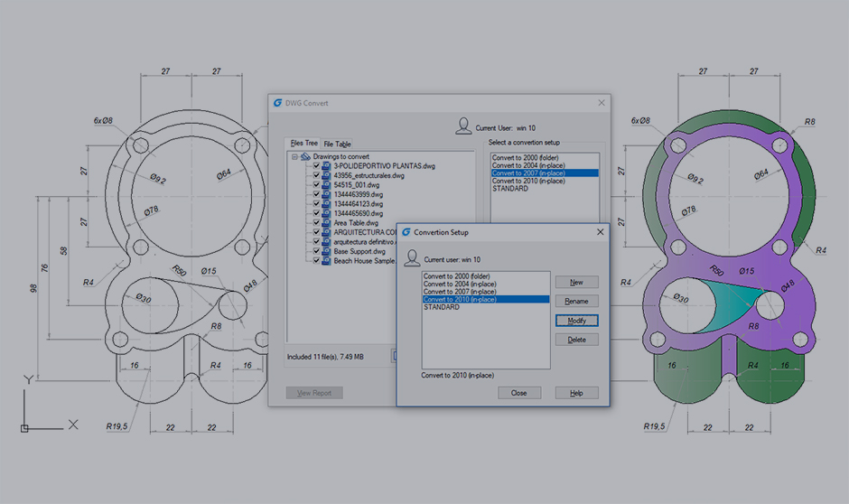Uncheck the Base Support.dwg checkbox
849x504 pixels.
coord(316,251)
